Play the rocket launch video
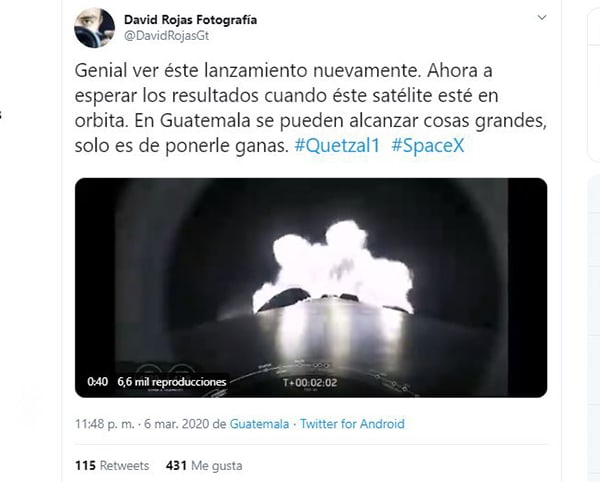Viewport: 600px width, 482px height. click(x=311, y=288)
